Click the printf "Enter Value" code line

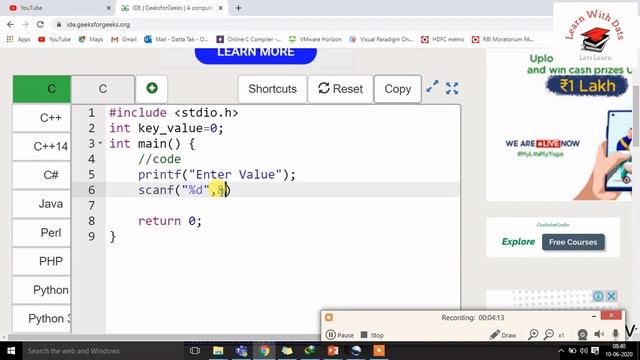point(216,175)
